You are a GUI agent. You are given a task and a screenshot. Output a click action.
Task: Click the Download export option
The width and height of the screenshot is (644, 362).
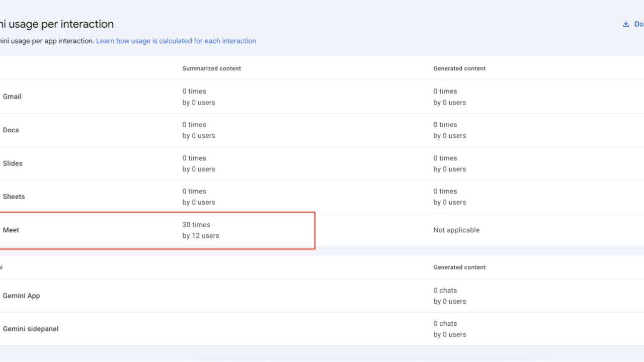[x=636, y=24]
